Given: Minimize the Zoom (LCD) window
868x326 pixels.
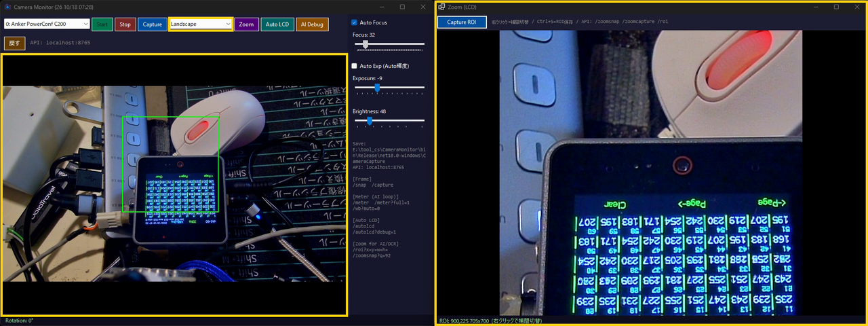Looking at the screenshot, I should pos(816,6).
